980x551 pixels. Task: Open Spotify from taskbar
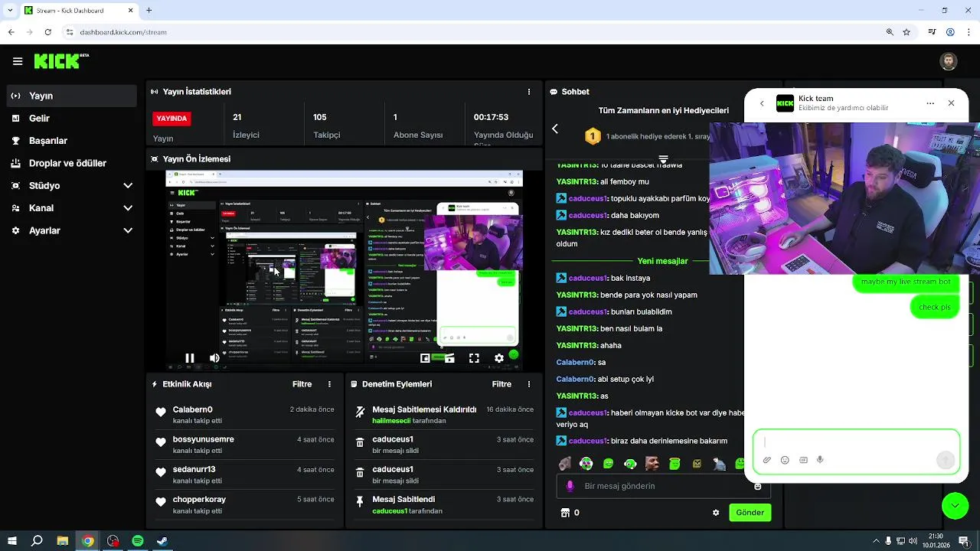click(x=138, y=541)
